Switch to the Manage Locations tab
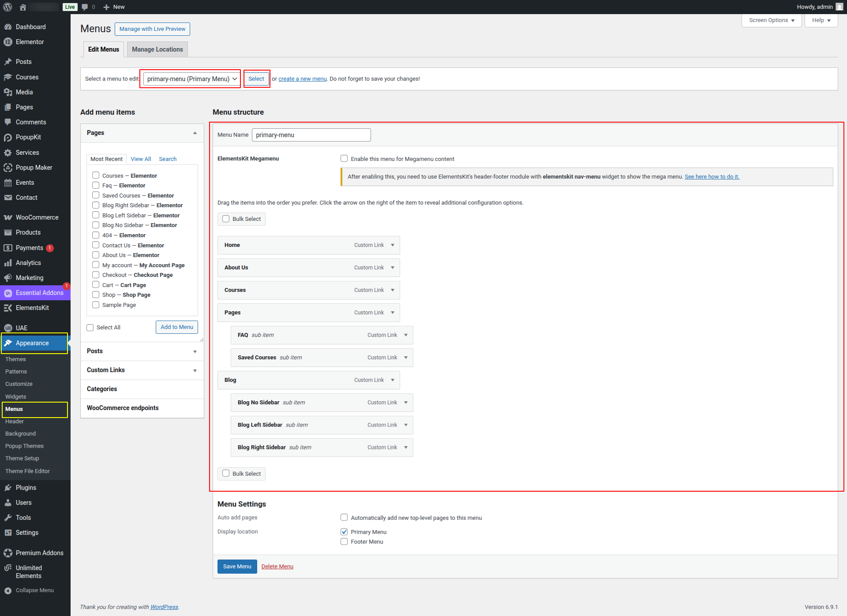Image resolution: width=847 pixels, height=616 pixels. 157,49
